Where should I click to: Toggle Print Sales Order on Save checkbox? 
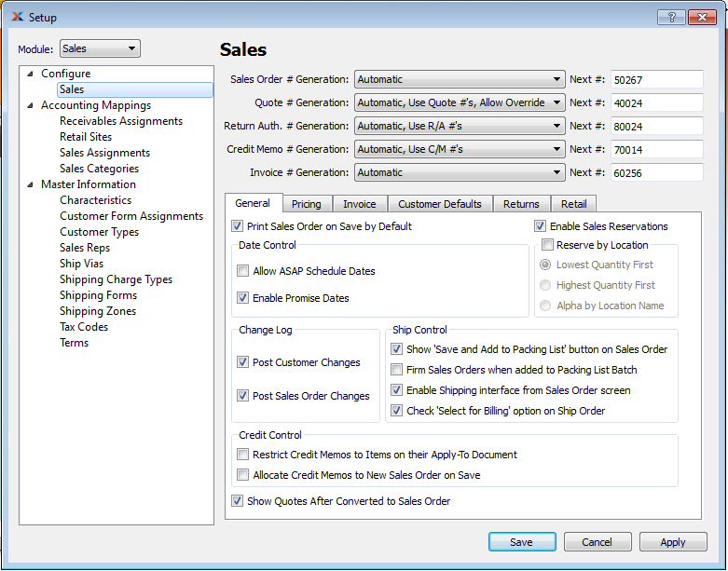coord(238,226)
